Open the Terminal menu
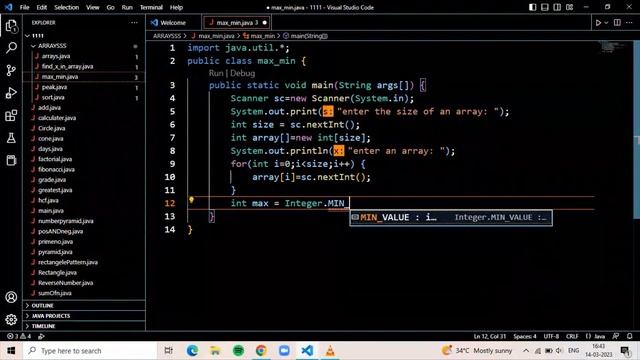 tap(151, 7)
